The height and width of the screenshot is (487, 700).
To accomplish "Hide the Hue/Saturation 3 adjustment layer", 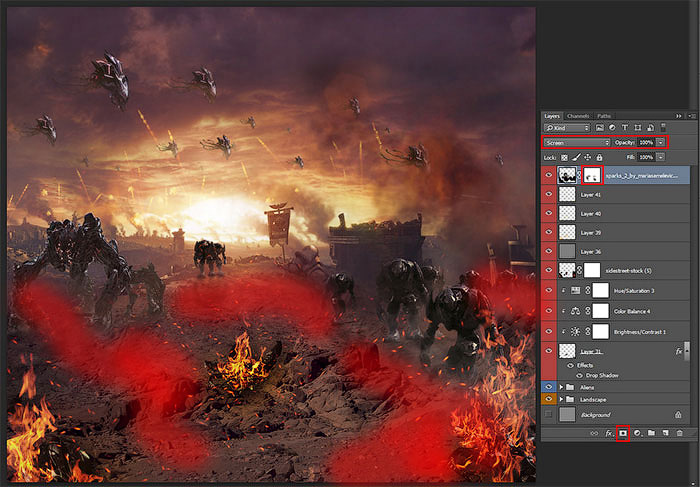I will 549,291.
